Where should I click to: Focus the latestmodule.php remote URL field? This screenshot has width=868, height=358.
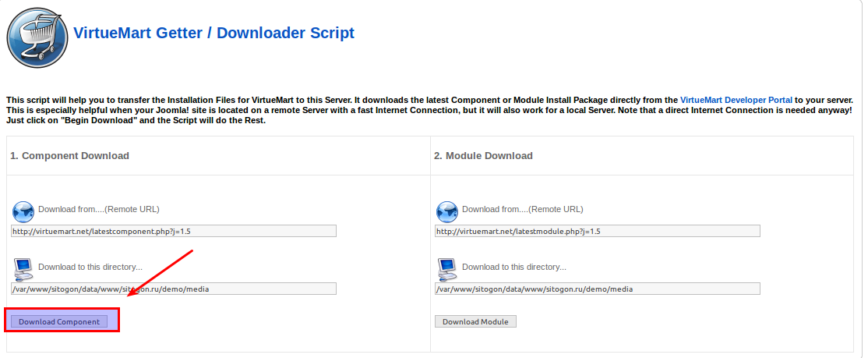[x=598, y=231]
